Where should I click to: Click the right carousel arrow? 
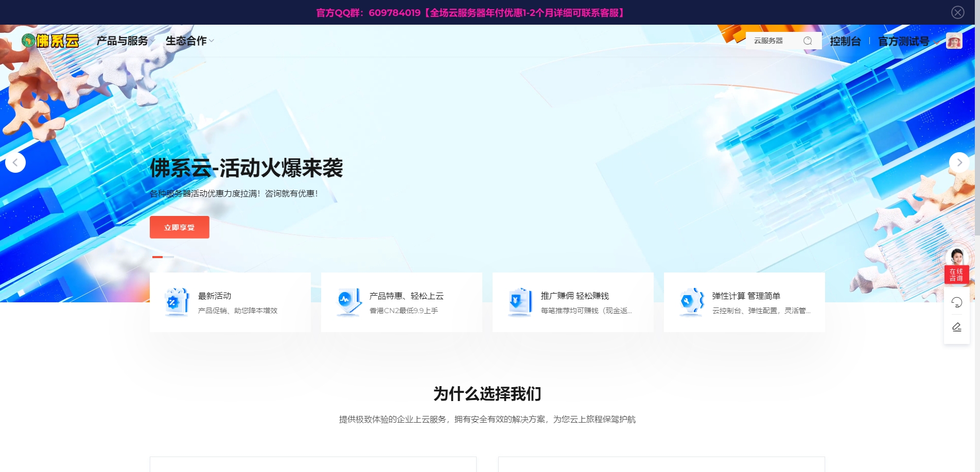(x=959, y=162)
